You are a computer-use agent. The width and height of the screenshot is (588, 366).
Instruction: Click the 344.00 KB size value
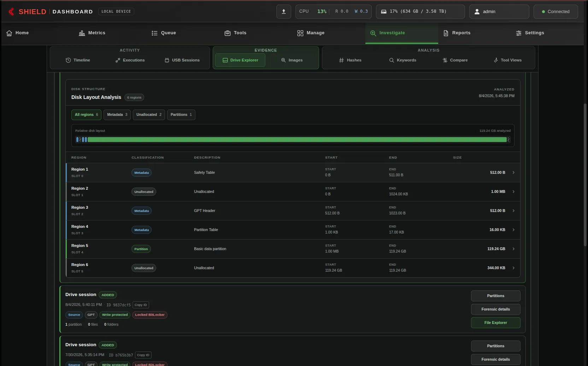(x=496, y=268)
